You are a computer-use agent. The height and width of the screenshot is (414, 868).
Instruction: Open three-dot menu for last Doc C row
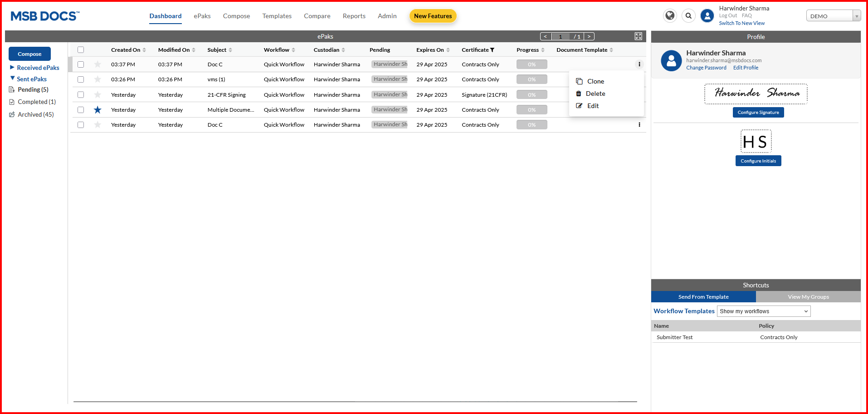(x=639, y=125)
